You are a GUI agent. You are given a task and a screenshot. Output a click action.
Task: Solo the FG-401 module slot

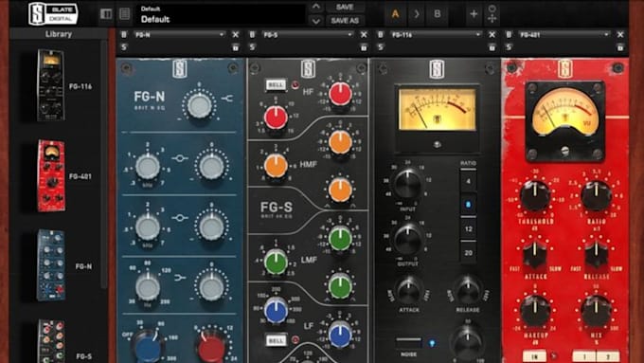509,47
